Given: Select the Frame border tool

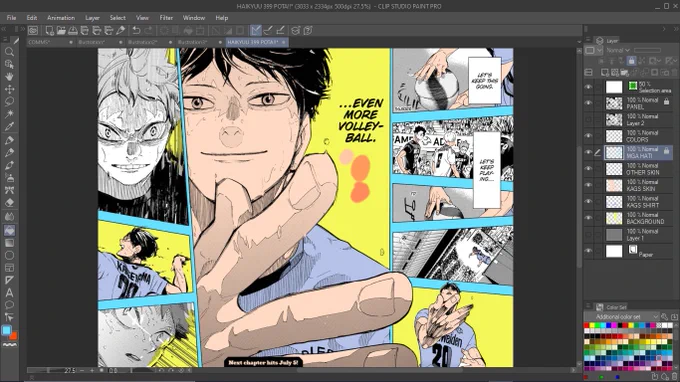Looking at the screenshot, I should (9, 268).
